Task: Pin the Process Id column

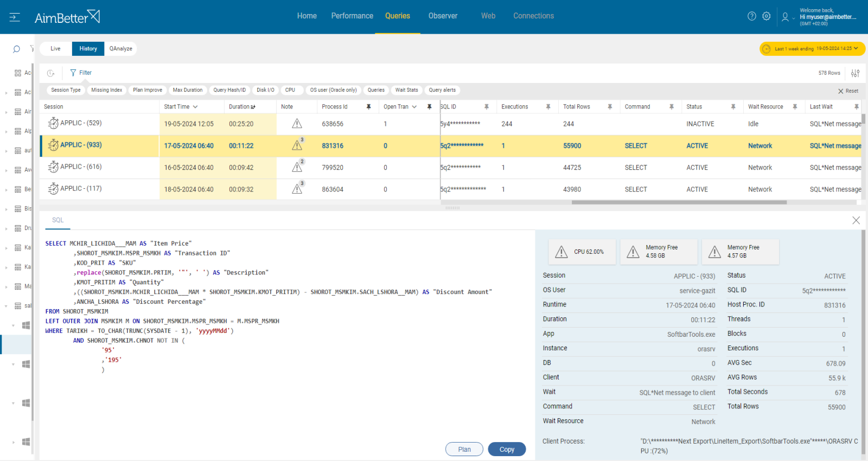Action: (368, 107)
